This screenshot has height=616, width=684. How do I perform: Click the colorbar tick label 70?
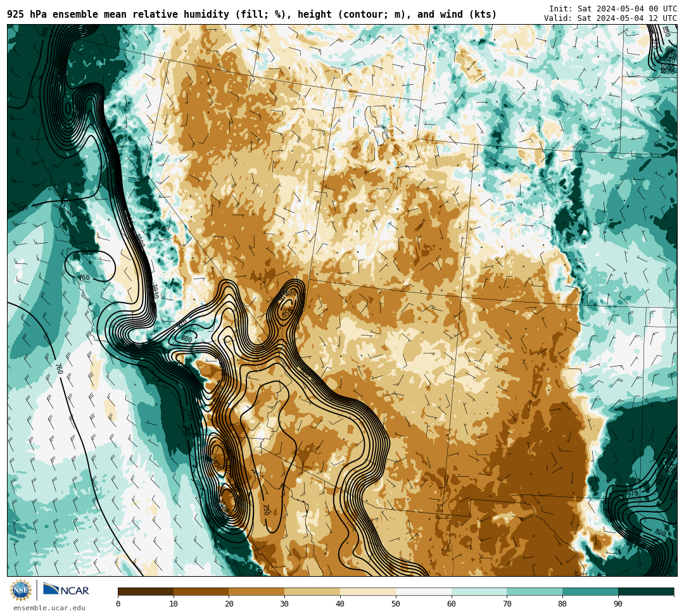[x=507, y=604]
